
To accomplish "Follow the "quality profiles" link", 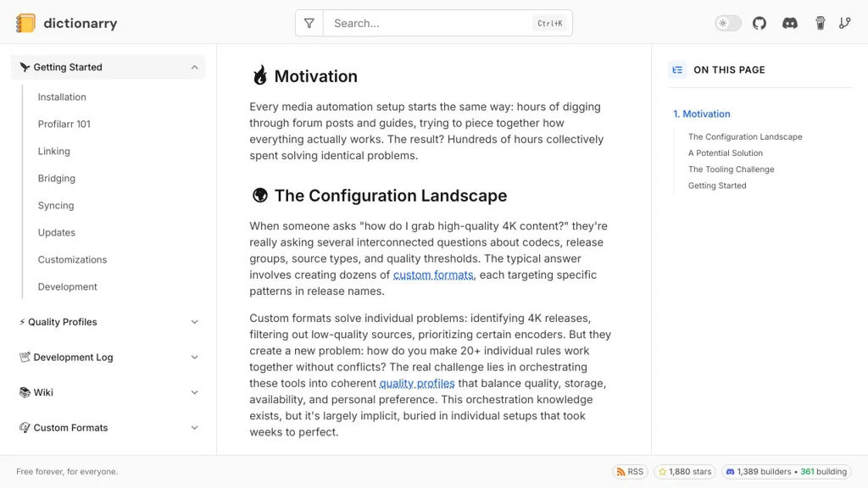I will [x=416, y=384].
